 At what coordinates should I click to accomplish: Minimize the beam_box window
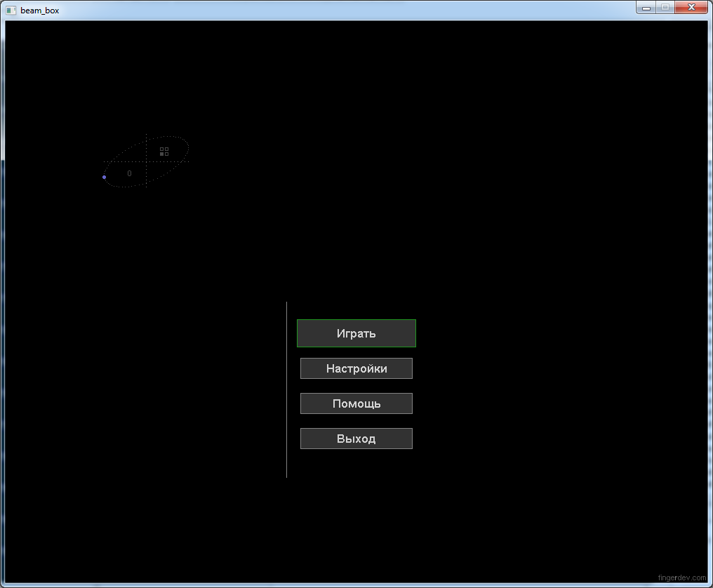point(646,7)
